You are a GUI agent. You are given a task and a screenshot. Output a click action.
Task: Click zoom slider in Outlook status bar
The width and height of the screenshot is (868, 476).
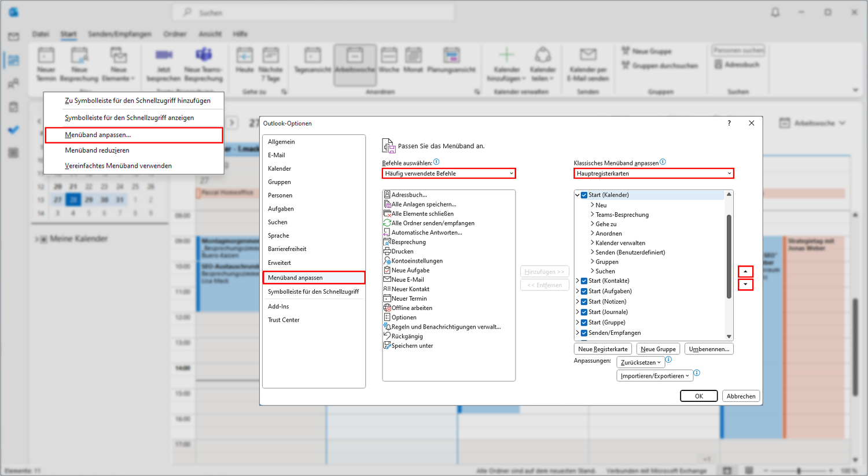pos(799,471)
